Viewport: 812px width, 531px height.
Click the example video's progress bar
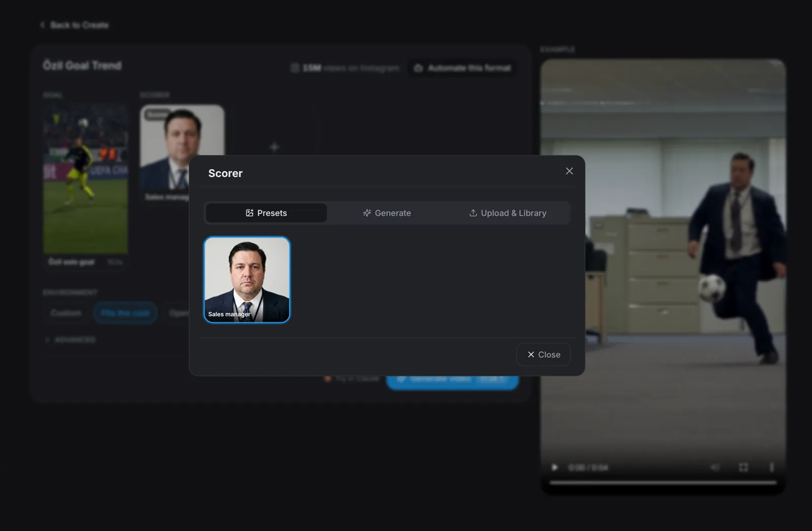coord(663,482)
